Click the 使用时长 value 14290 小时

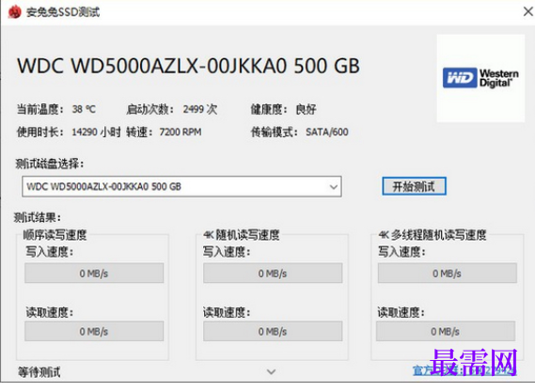tap(96, 132)
